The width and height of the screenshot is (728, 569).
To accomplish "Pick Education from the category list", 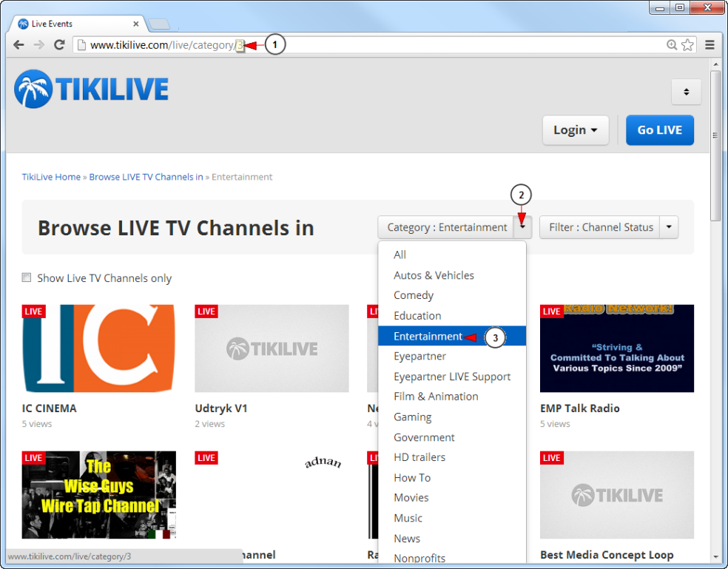I will pyautogui.click(x=452, y=316).
